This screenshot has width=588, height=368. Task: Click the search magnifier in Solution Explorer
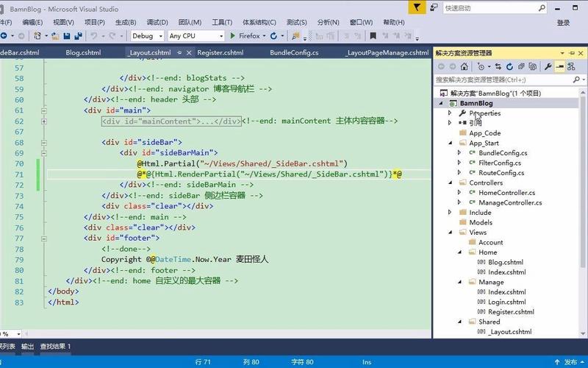coord(576,79)
